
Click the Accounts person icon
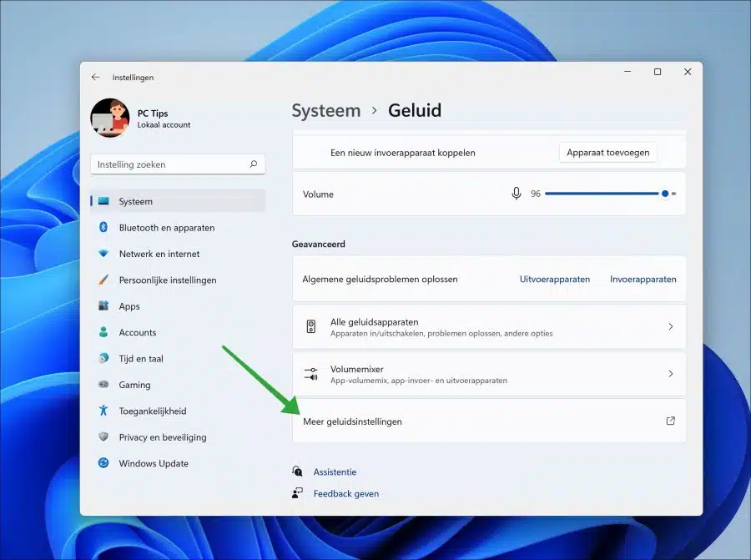[x=103, y=331]
